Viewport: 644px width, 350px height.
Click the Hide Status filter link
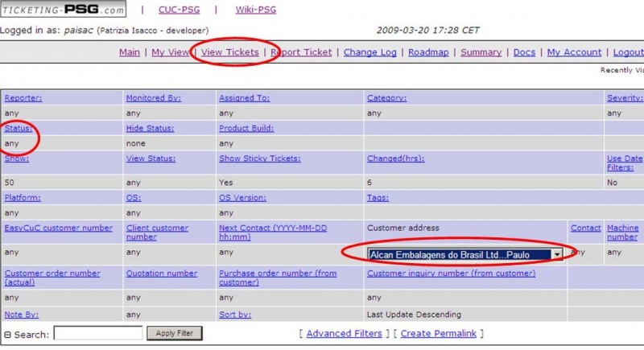tap(150, 129)
